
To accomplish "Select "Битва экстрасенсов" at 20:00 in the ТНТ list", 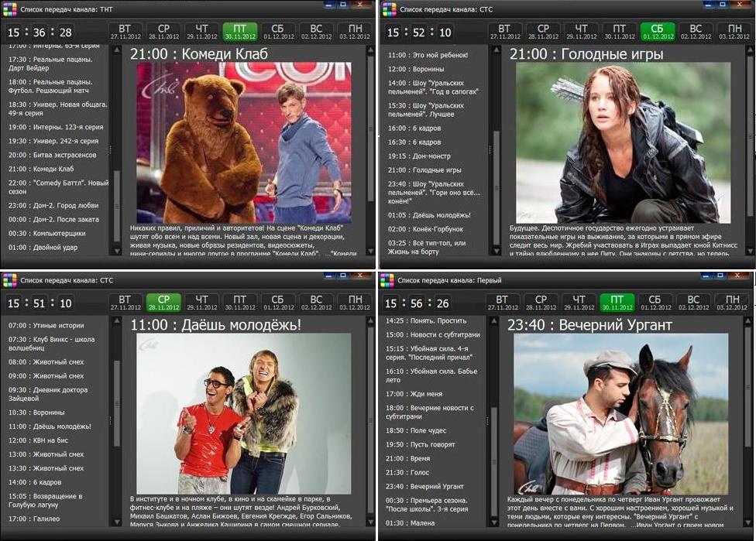I will coord(52,155).
